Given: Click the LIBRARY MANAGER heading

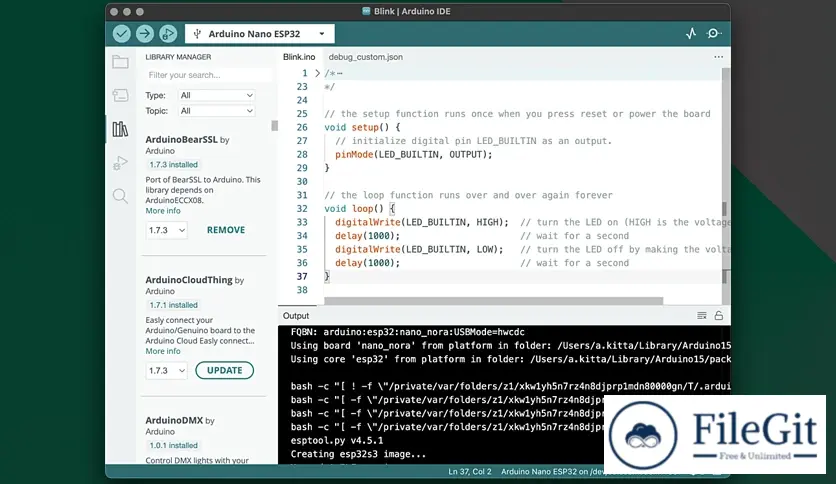Looking at the screenshot, I should [x=178, y=57].
